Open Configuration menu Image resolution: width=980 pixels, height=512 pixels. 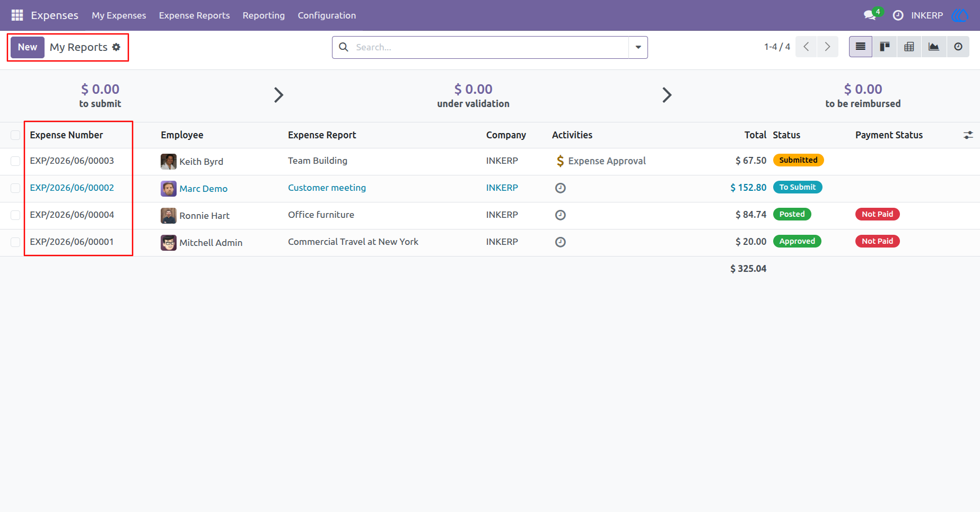click(327, 15)
